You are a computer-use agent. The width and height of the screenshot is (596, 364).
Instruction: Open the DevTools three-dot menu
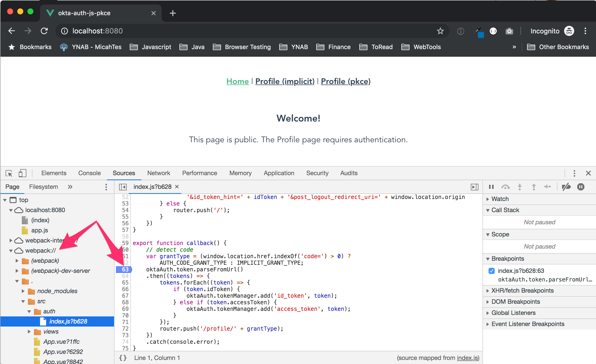574,173
